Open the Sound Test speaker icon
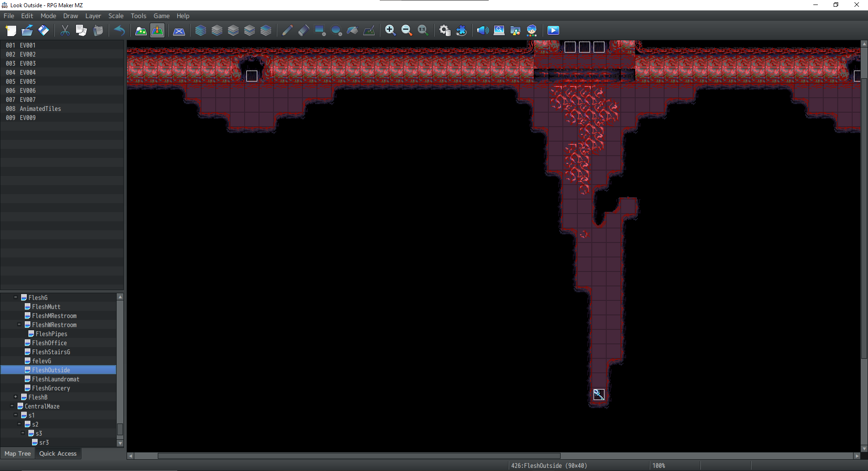868x471 pixels. click(x=483, y=30)
